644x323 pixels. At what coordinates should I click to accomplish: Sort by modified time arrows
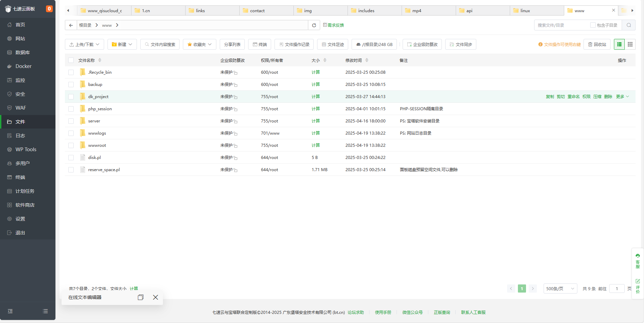(367, 60)
